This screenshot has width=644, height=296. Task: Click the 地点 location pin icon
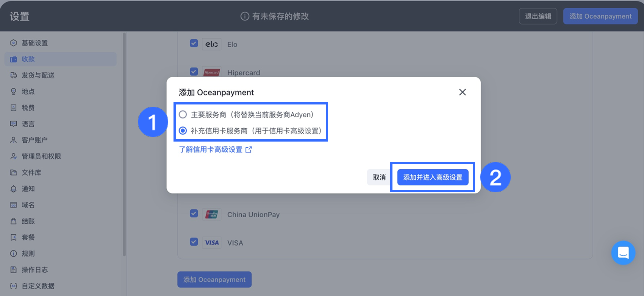14,92
